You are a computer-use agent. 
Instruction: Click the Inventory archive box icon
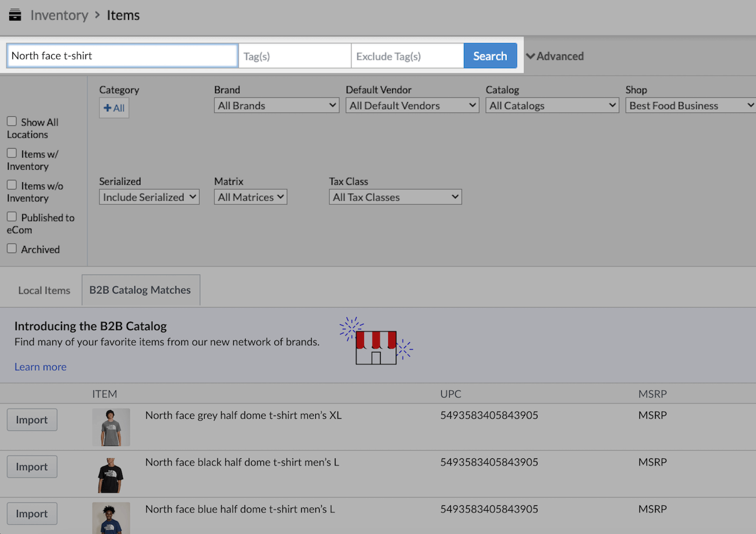15,15
